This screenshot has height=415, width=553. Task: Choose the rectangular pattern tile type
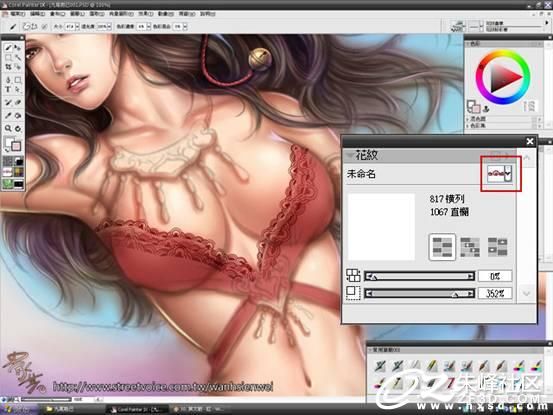pos(442,246)
